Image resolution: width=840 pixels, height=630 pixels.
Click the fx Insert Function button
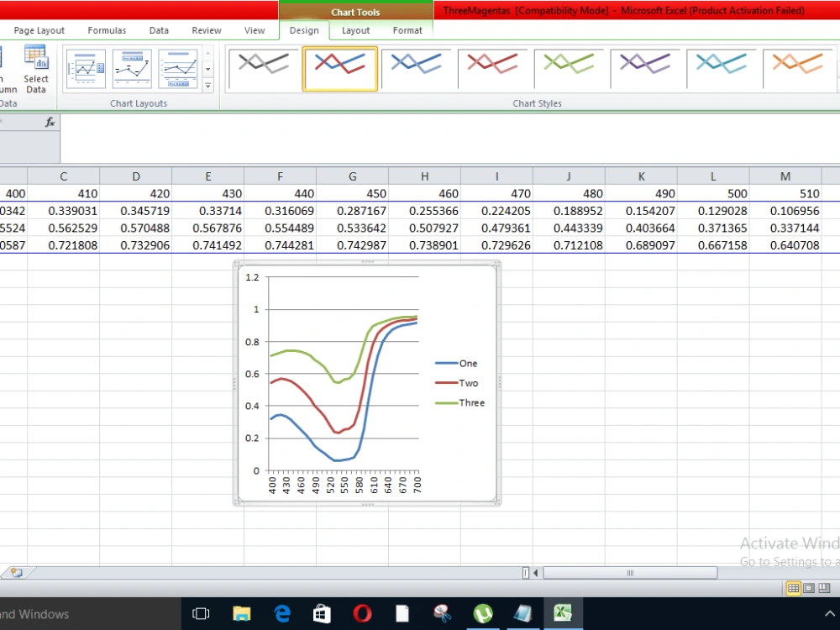(x=49, y=121)
